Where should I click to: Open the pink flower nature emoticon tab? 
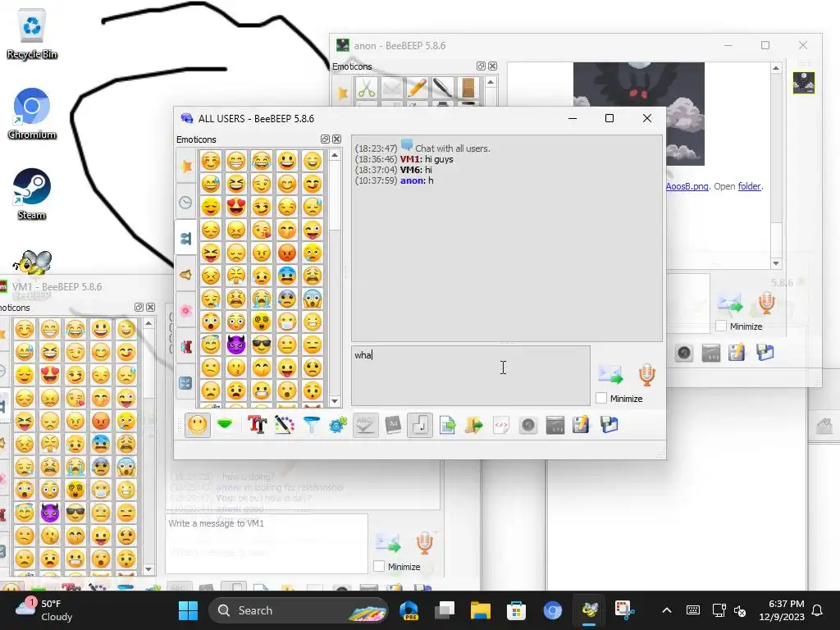186,310
